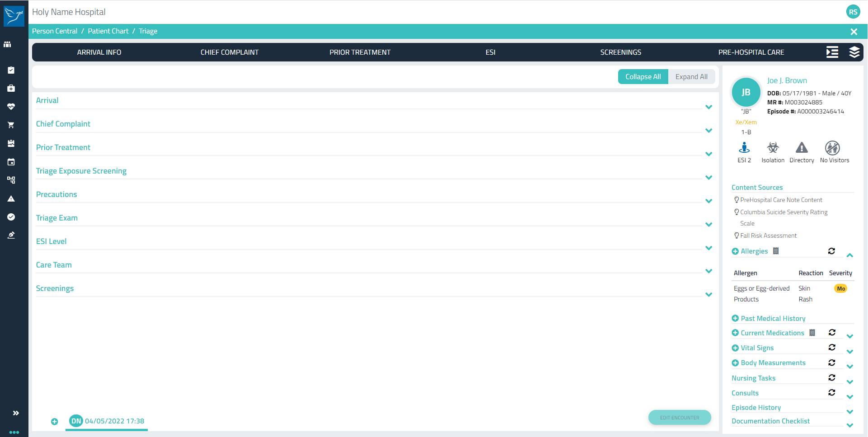The width and height of the screenshot is (868, 437).
Task: Switch to the ARRIVAL INFO tab
Action: [x=99, y=52]
